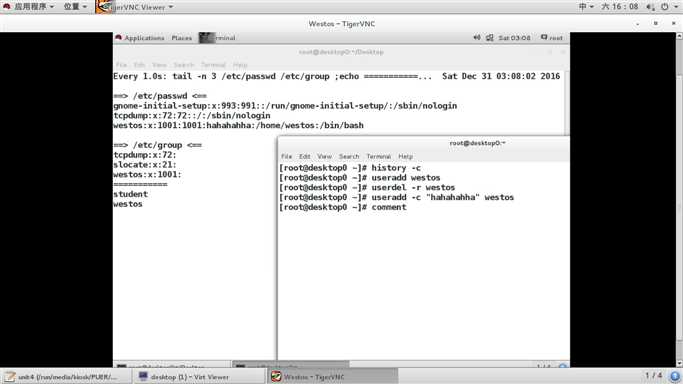This screenshot has width=683, height=384.
Task: Click the 'userdel -r westos' line
Action: click(367, 188)
